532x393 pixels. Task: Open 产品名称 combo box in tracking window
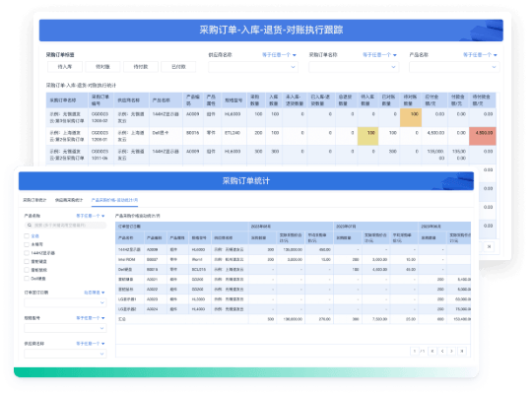[454, 67]
